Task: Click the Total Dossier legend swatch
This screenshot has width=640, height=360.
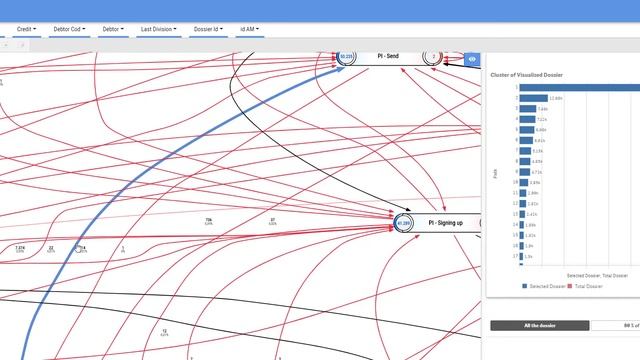Action: 570,286
